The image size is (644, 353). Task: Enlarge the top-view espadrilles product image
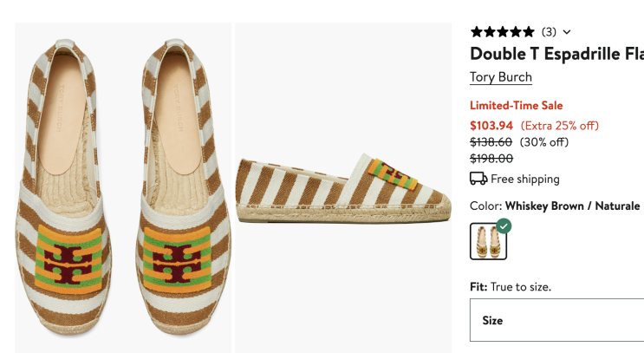pyautogui.click(x=123, y=186)
